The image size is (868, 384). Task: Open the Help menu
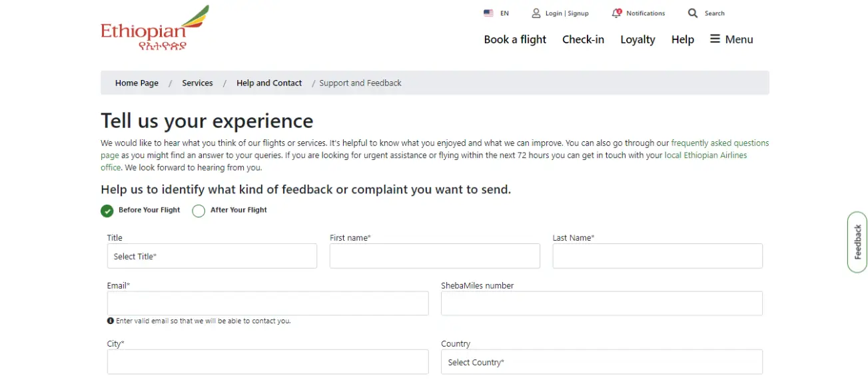[x=683, y=39]
